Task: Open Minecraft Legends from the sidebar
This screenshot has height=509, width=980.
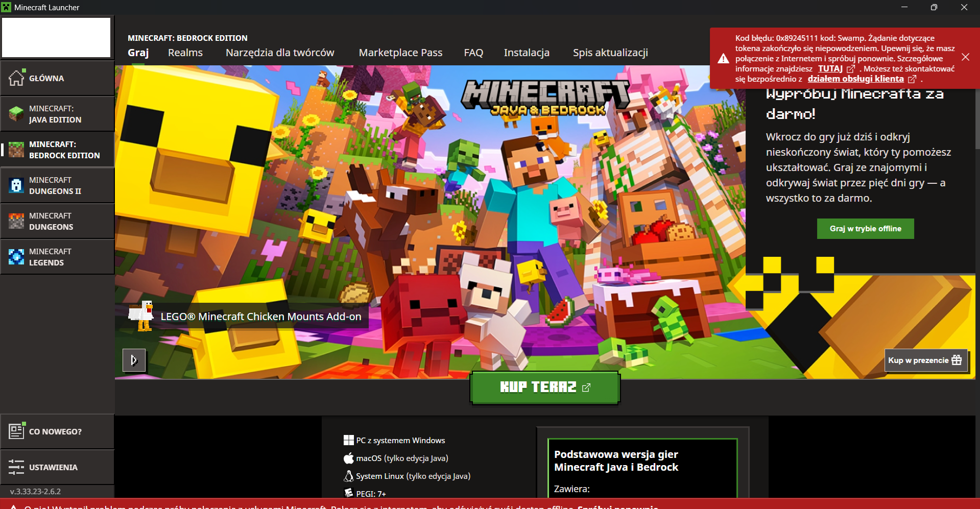Action: (57, 257)
